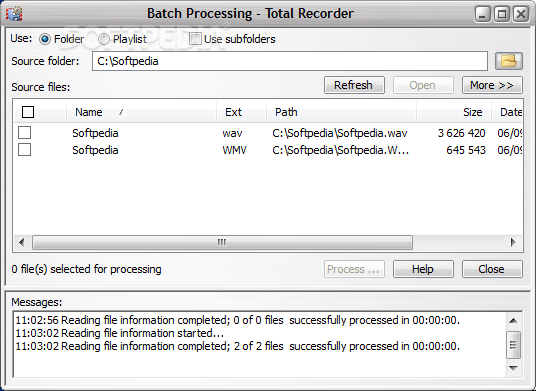Check the select-all box in the list header
Image resolution: width=536 pixels, height=391 pixels.
click(28, 112)
